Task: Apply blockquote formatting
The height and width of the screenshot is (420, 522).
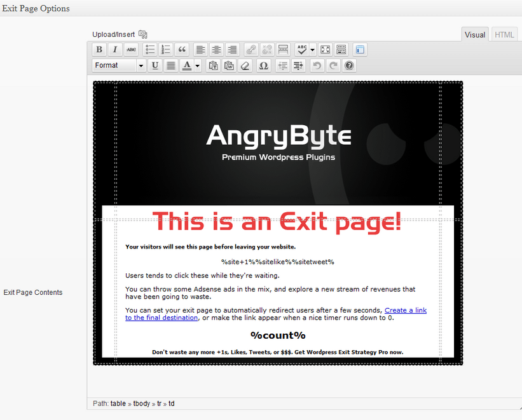Action: (182, 50)
